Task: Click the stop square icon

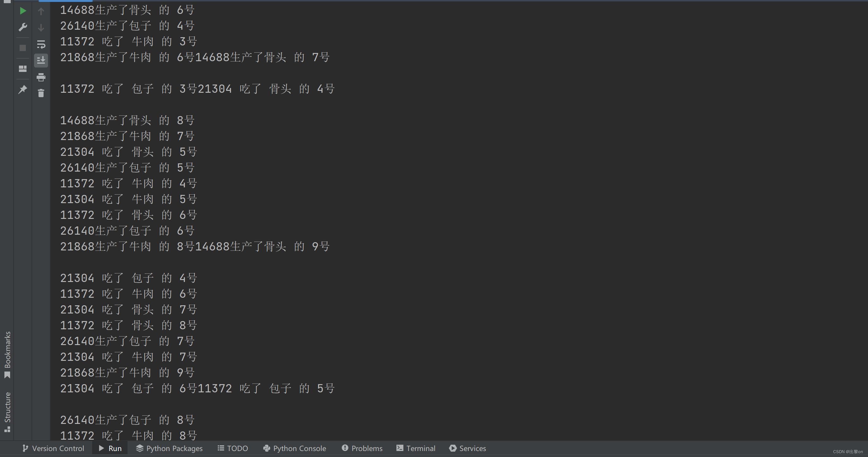Action: point(21,48)
